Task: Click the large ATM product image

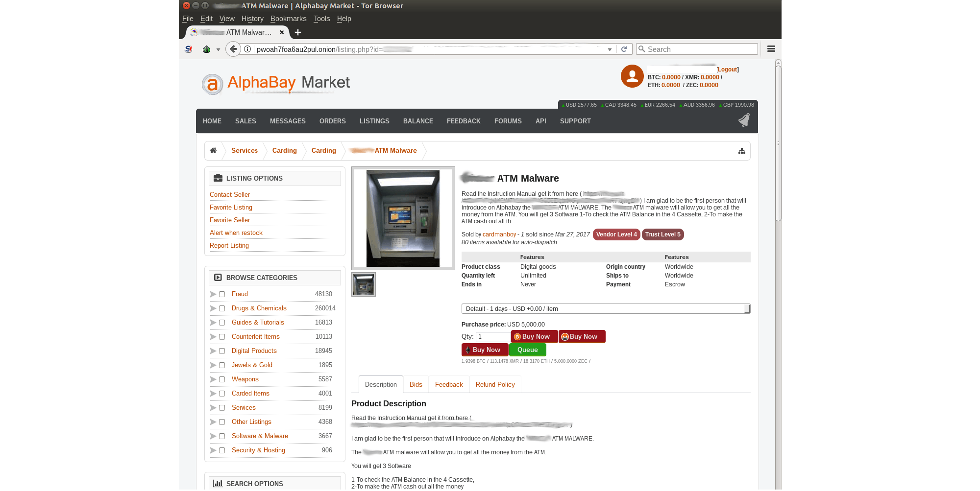Action: point(403,218)
